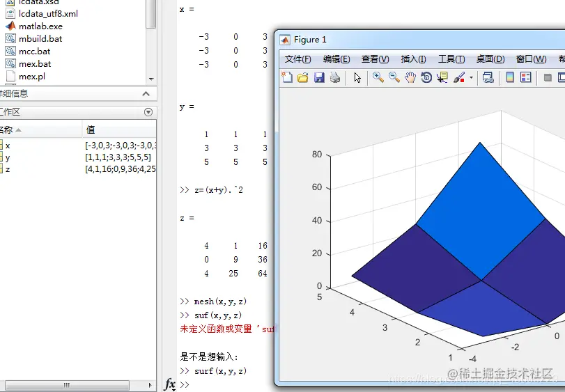The image size is (565, 392).
Task: Sort workspace by the name column header
Action: 40,130
